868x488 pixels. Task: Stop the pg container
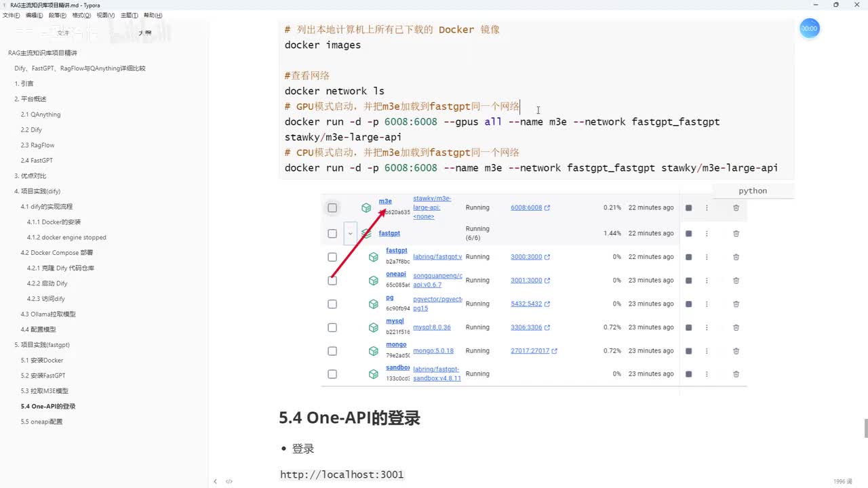tap(688, 304)
